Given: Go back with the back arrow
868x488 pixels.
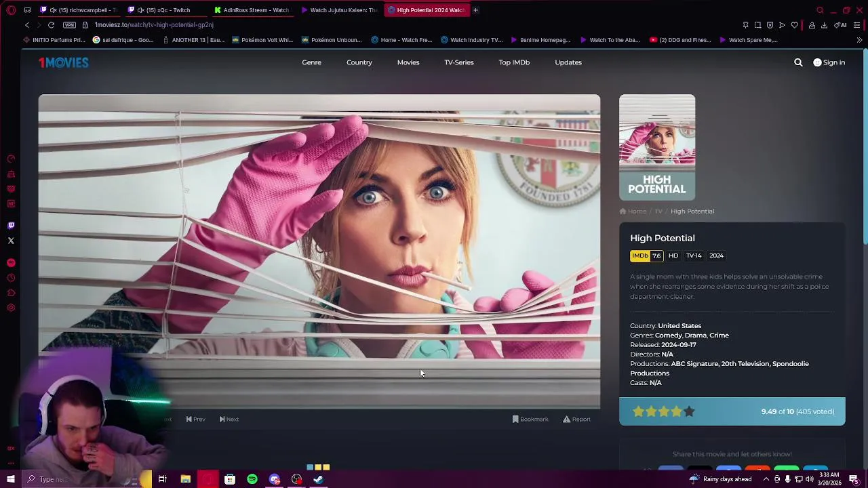Looking at the screenshot, I should point(27,25).
